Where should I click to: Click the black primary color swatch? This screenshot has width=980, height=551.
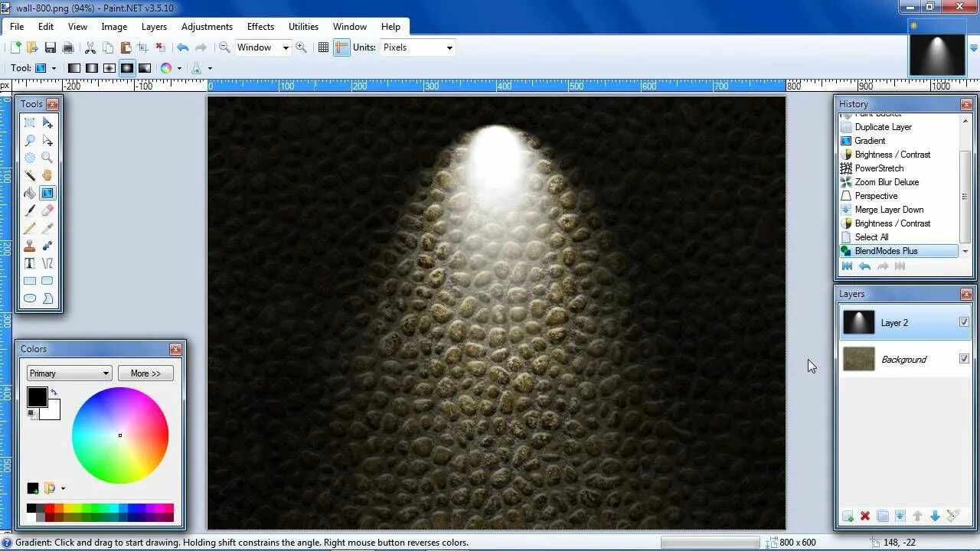(x=37, y=396)
